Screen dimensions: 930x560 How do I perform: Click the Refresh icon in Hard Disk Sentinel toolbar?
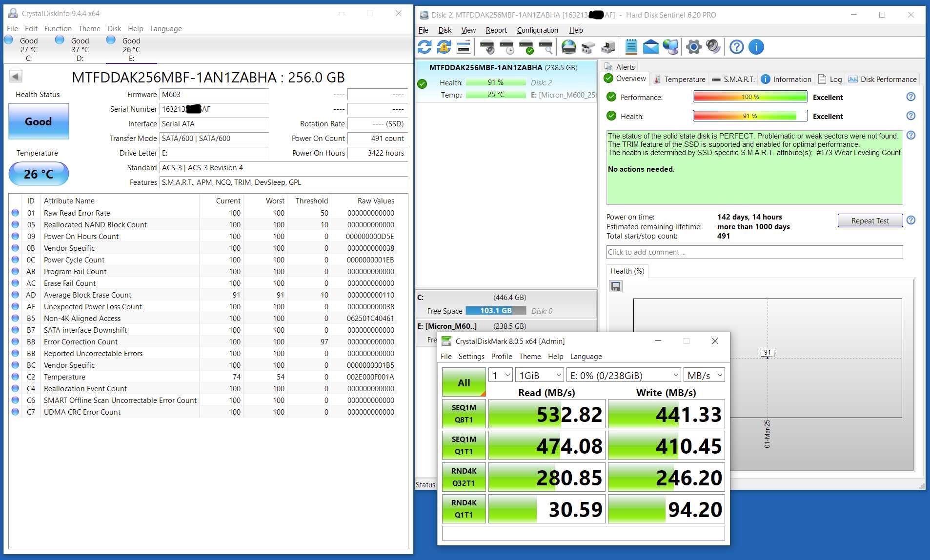click(x=425, y=47)
